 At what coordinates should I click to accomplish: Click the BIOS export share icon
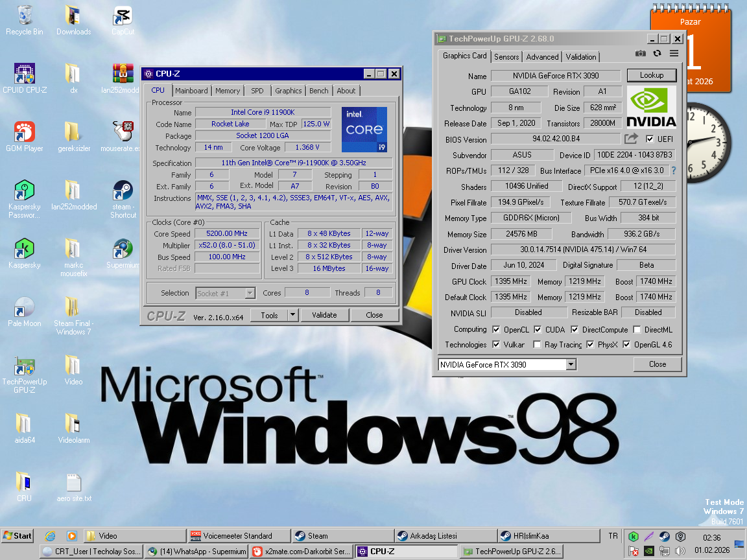point(631,139)
